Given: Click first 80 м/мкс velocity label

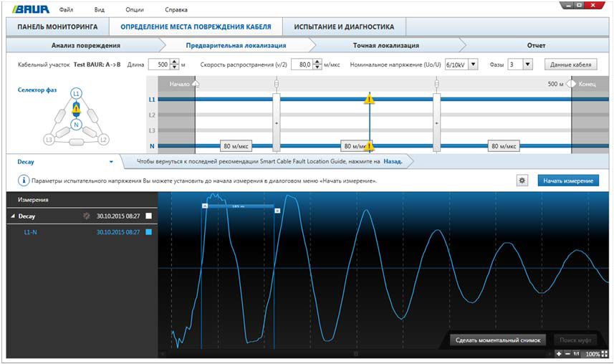Looking at the screenshot, I should 236,146.
